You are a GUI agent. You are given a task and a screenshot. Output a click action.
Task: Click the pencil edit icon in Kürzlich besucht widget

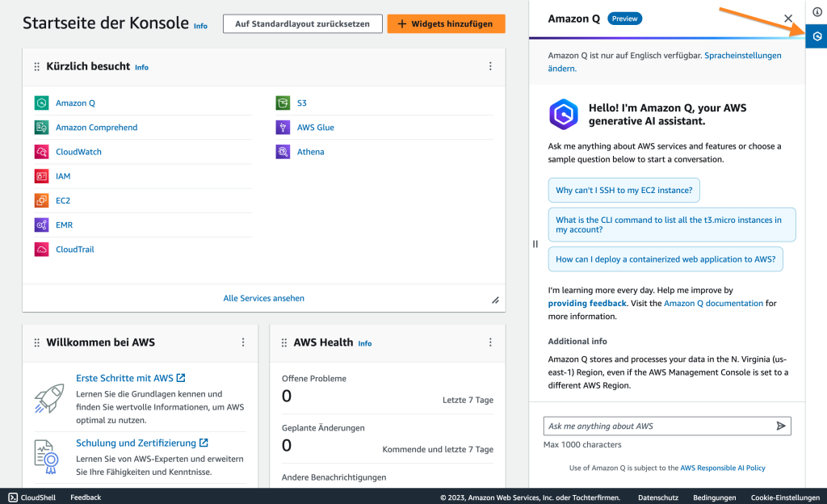(x=495, y=299)
